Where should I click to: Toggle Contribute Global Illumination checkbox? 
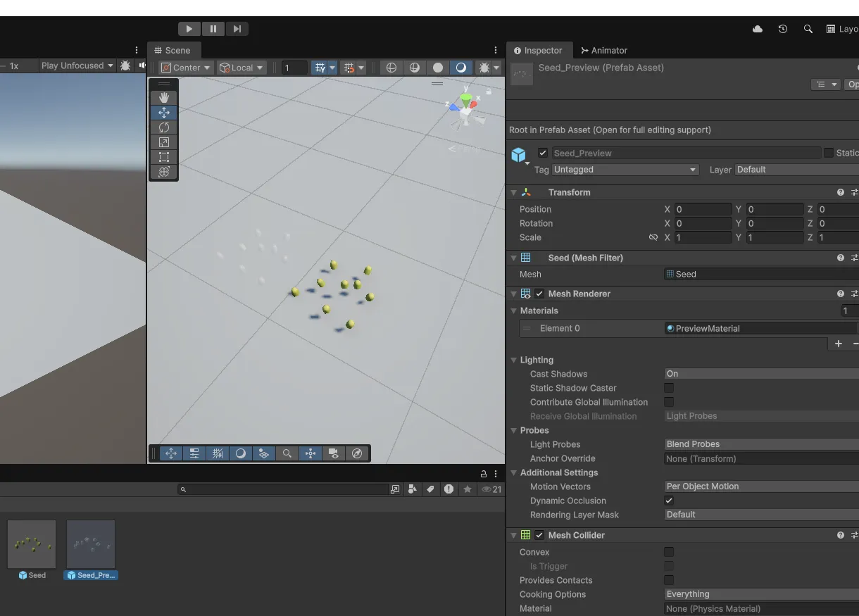click(669, 402)
